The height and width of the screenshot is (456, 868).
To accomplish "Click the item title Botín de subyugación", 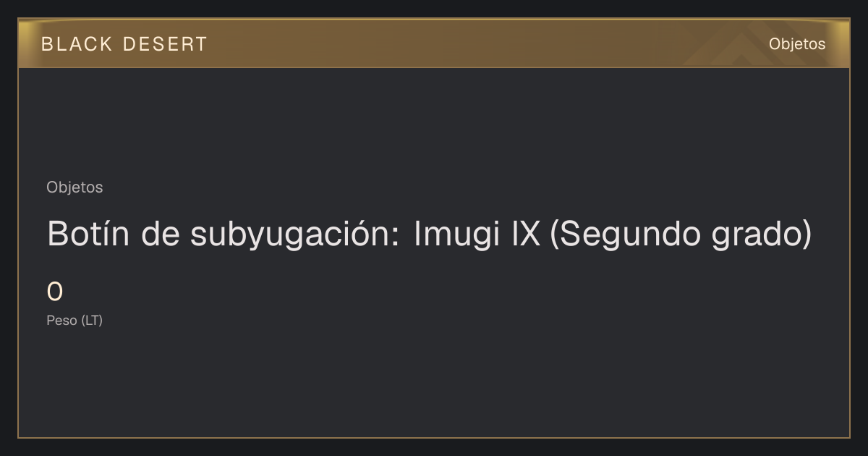I will pyautogui.click(x=429, y=235).
